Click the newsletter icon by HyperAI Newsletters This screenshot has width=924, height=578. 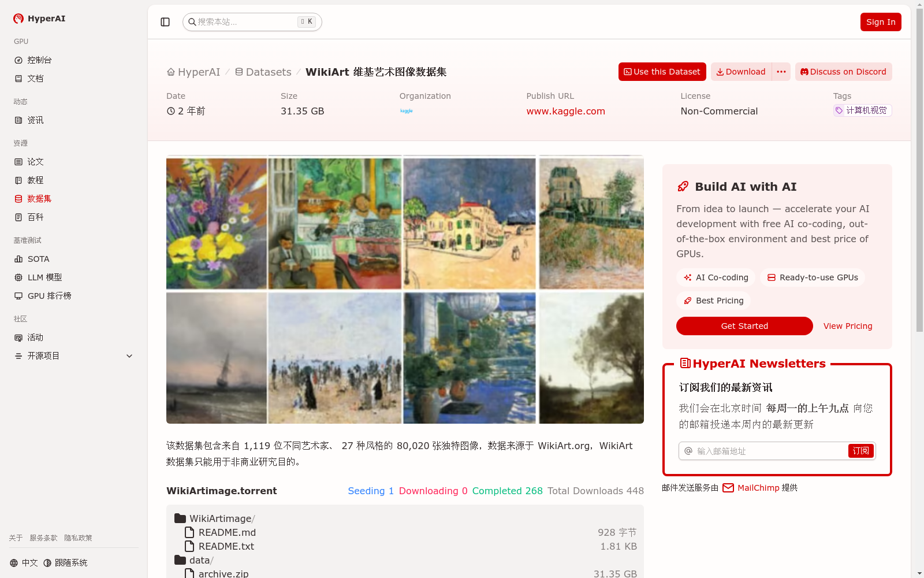point(685,363)
